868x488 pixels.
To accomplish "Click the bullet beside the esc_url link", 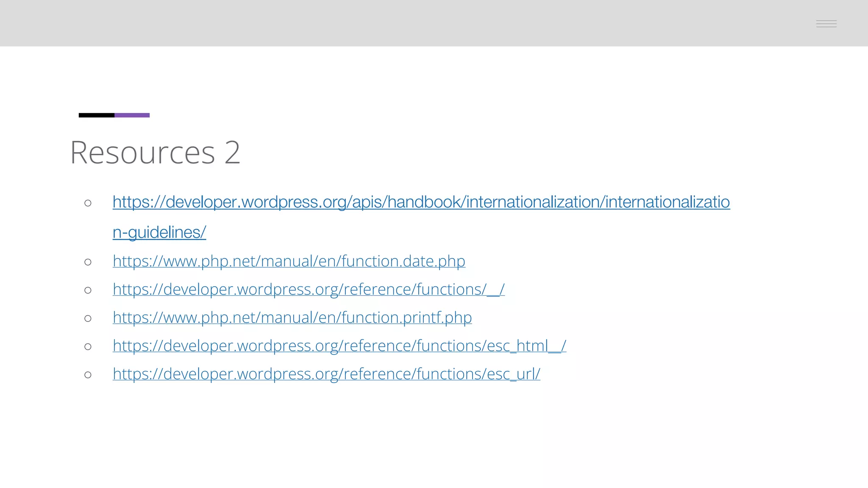I will pos(88,375).
